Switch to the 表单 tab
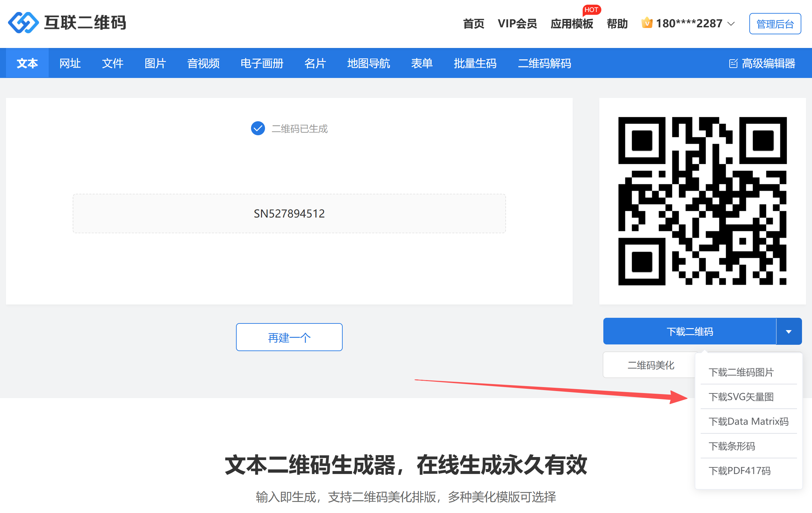This screenshot has height=513, width=812. [422, 63]
